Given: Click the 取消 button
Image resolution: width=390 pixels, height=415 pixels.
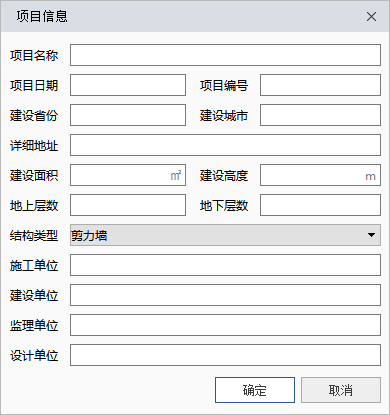Looking at the screenshot, I should click(x=341, y=390).
